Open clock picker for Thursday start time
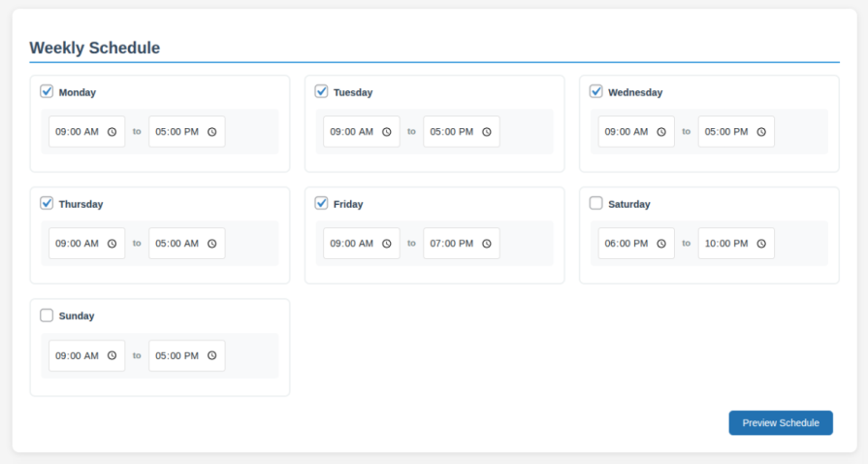The image size is (868, 464). pos(112,244)
